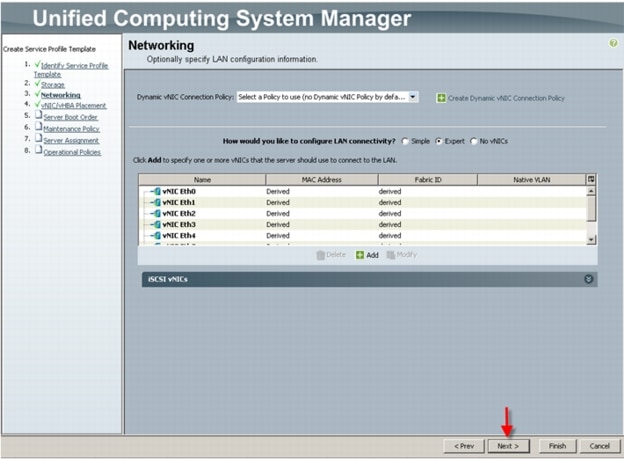
Task: Click the green checkmark beside Storage
Action: coord(37,83)
